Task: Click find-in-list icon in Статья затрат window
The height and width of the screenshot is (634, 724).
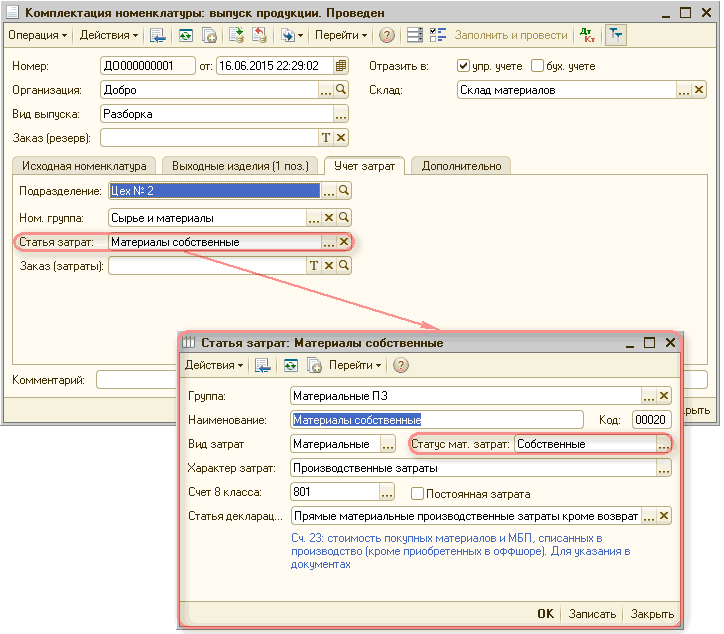Action: click(x=262, y=365)
